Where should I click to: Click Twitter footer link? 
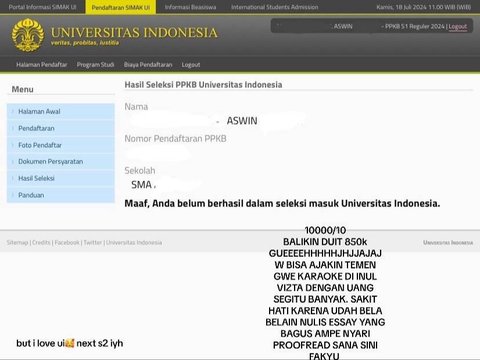point(93,242)
